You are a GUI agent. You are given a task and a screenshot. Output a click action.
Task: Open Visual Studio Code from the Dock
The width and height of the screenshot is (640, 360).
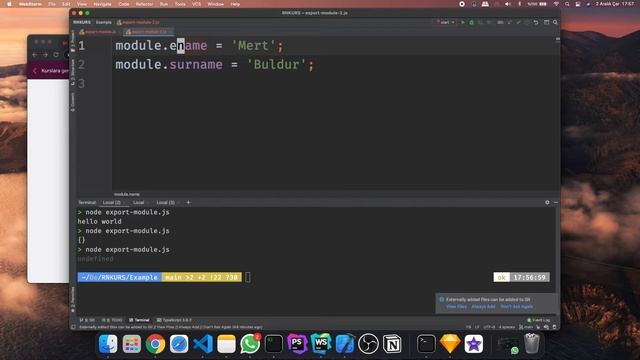click(x=203, y=344)
